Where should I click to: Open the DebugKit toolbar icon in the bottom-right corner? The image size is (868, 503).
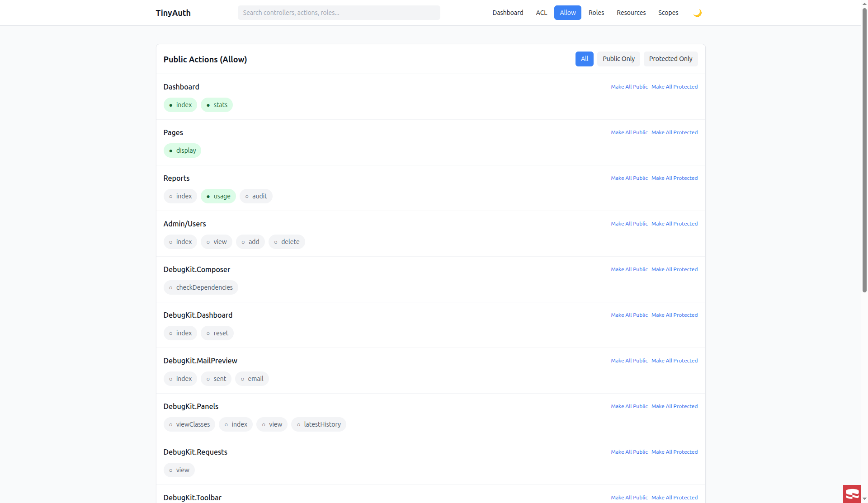(x=852, y=494)
